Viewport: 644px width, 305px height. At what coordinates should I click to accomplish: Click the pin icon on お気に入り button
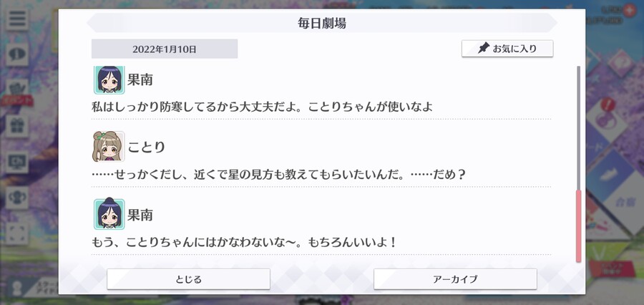point(484,49)
